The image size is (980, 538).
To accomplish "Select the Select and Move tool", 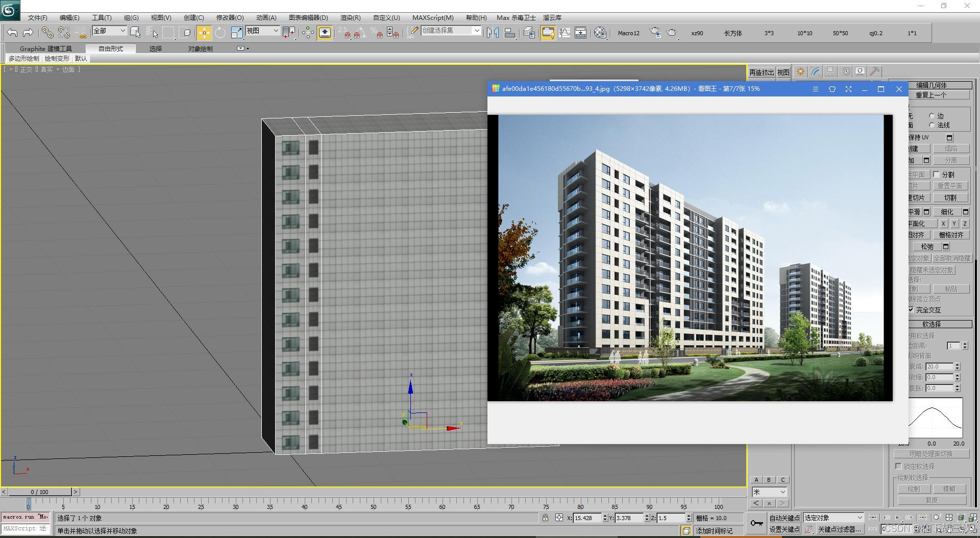I will (204, 33).
